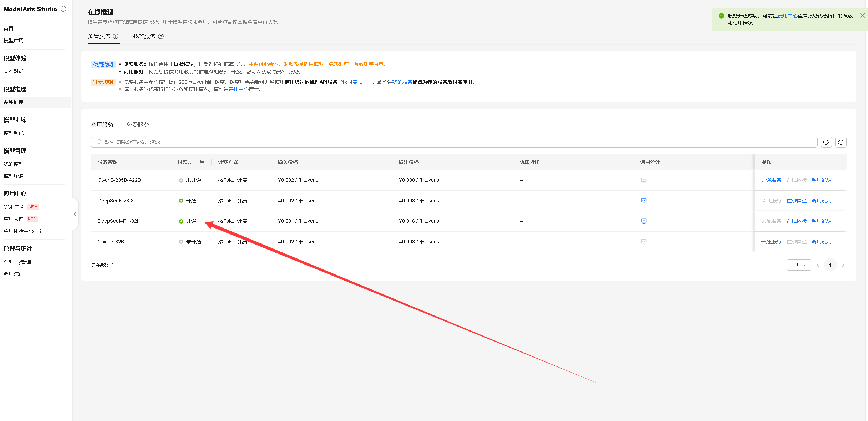This screenshot has width=868, height=421.
Task: Sort table by the 付费 status column
Action: (202, 162)
